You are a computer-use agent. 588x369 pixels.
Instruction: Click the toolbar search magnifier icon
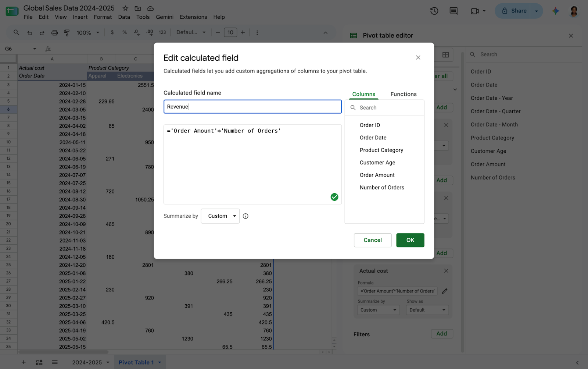(x=16, y=32)
